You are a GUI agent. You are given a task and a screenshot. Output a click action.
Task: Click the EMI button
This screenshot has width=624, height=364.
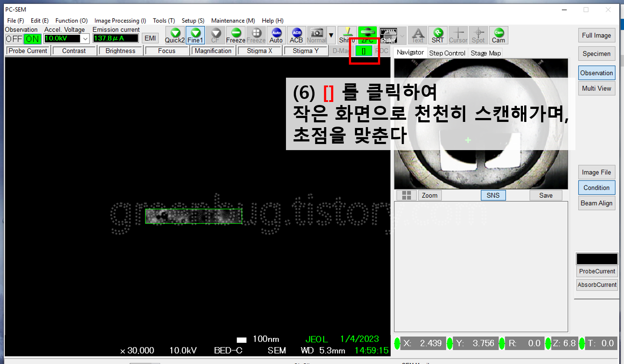pos(150,38)
